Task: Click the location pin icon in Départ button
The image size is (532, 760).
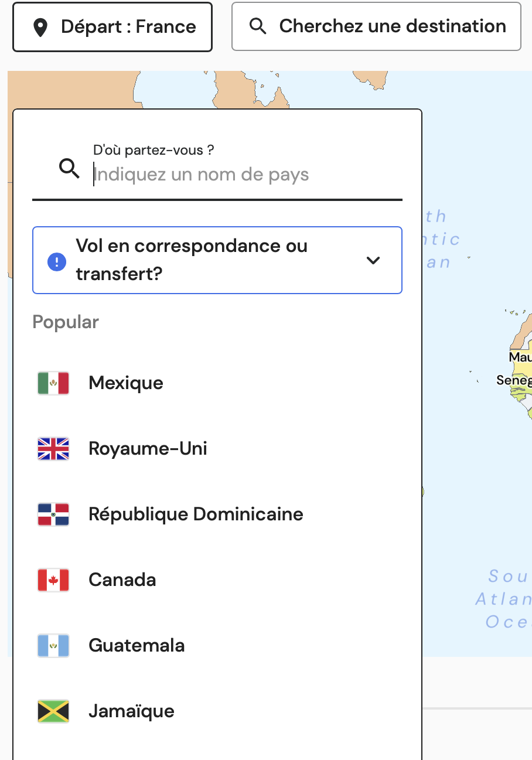Action: click(x=40, y=27)
